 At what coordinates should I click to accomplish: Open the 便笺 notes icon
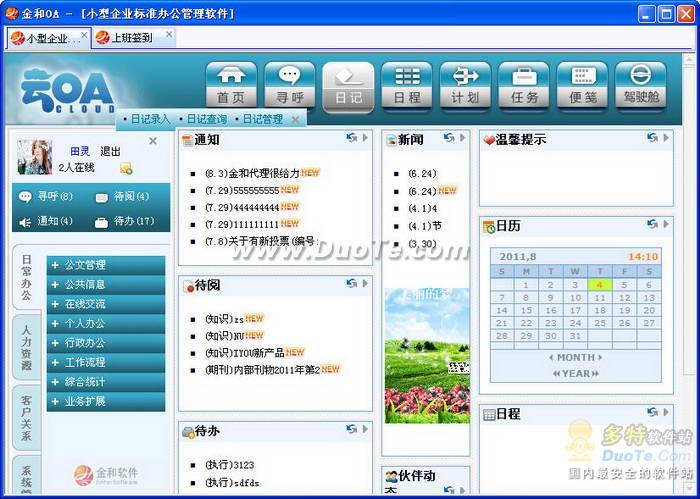point(582,86)
